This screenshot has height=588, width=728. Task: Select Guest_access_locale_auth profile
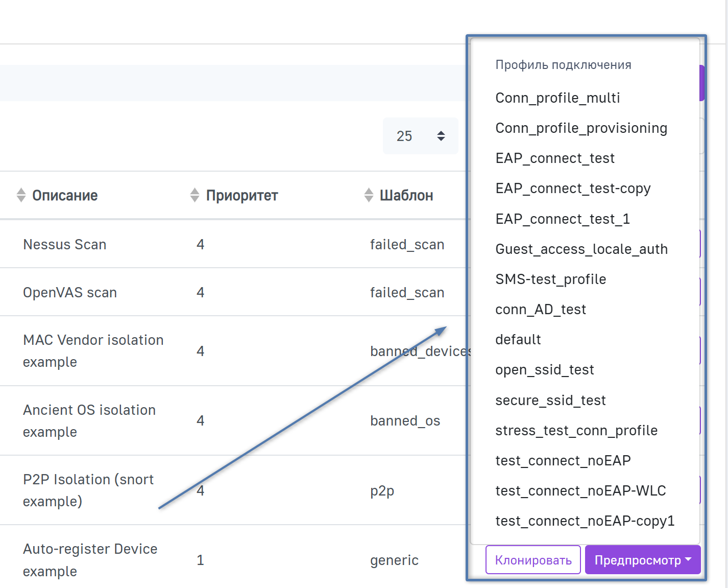pyautogui.click(x=581, y=249)
